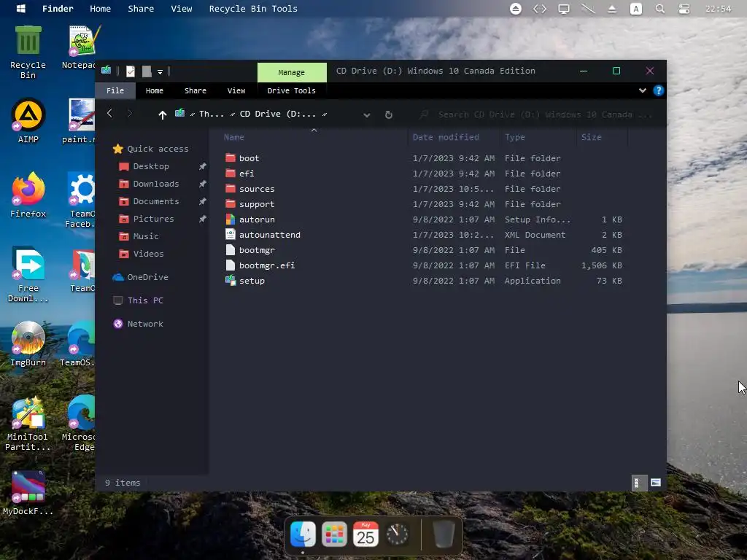Launch ImgBurn from the desktop
The width and height of the screenshot is (747, 560).
point(28,344)
